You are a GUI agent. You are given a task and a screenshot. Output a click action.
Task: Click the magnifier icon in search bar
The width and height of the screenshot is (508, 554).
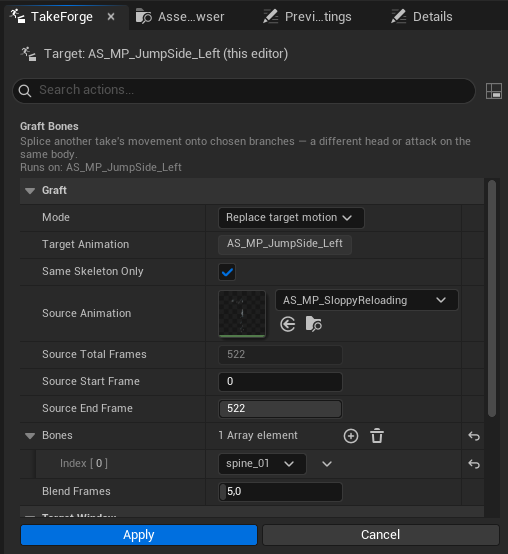tap(25, 91)
